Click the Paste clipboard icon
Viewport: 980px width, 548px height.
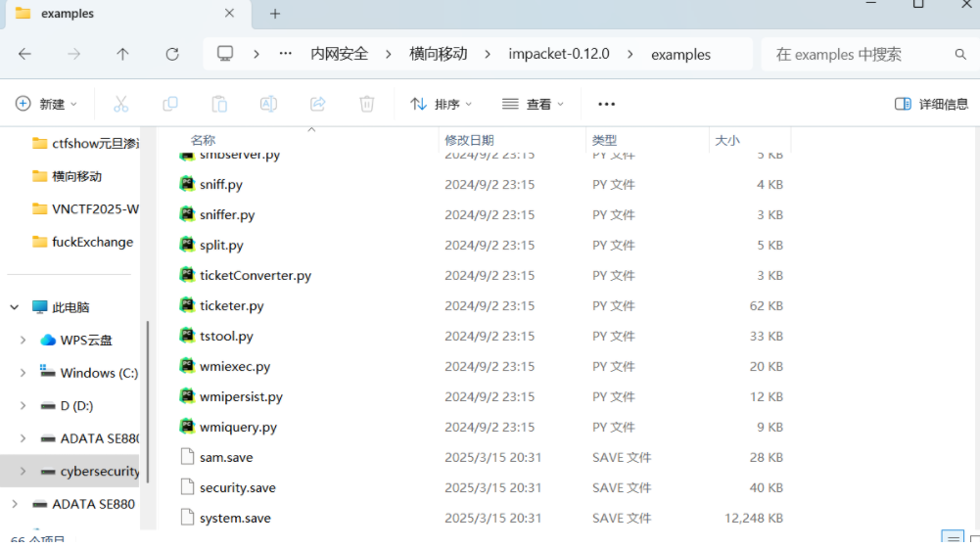pos(219,104)
